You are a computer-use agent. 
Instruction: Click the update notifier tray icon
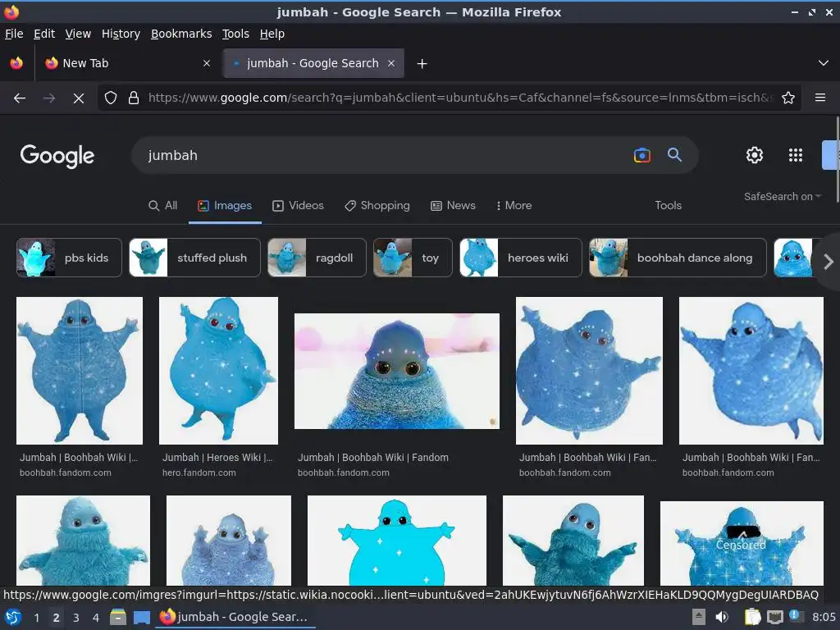click(x=796, y=616)
